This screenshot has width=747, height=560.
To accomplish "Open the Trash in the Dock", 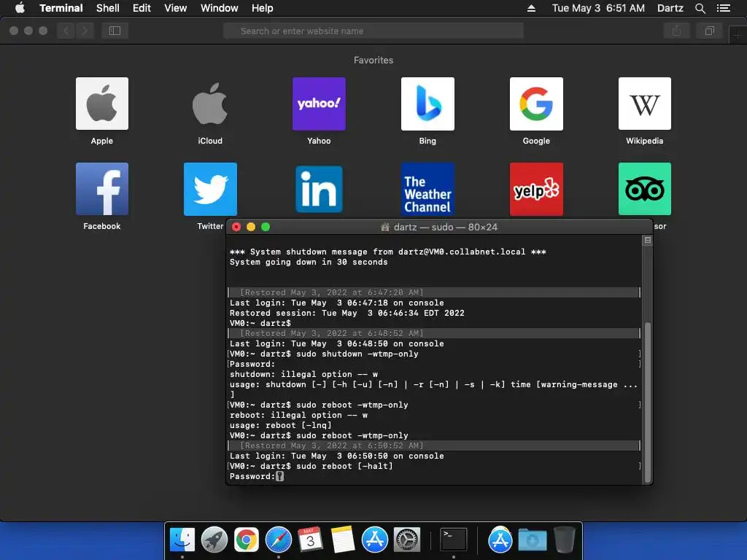I will (x=564, y=540).
